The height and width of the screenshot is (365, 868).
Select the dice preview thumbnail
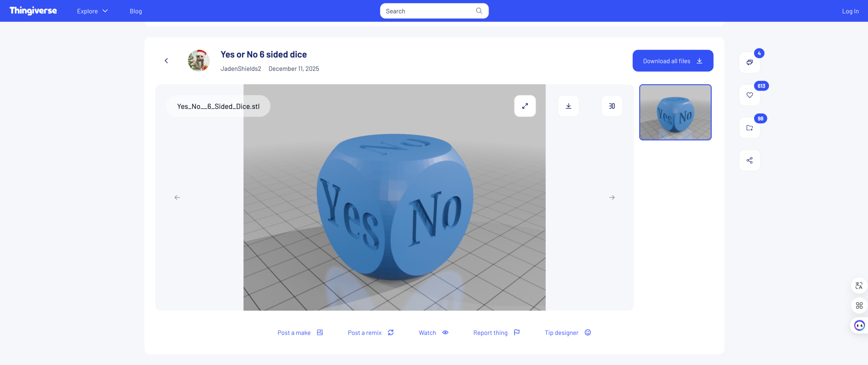click(675, 112)
